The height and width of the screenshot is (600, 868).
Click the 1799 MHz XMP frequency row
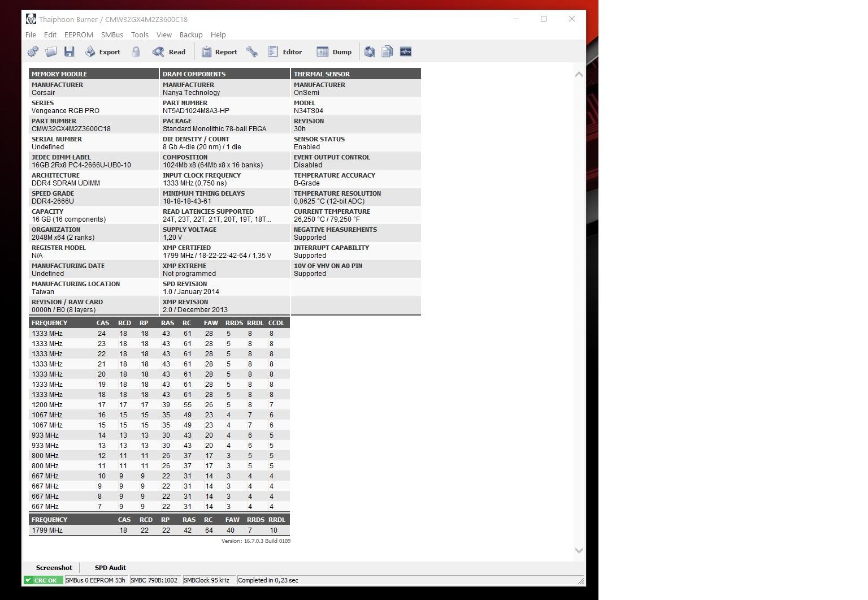pos(159,530)
